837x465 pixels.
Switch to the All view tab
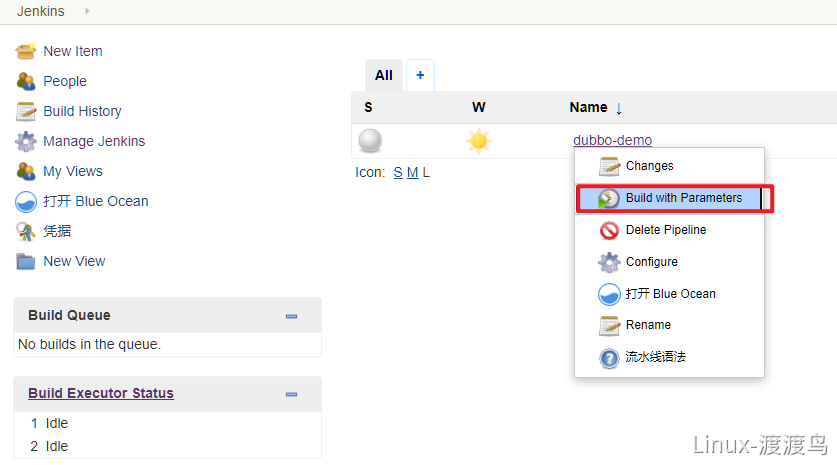pyautogui.click(x=384, y=75)
